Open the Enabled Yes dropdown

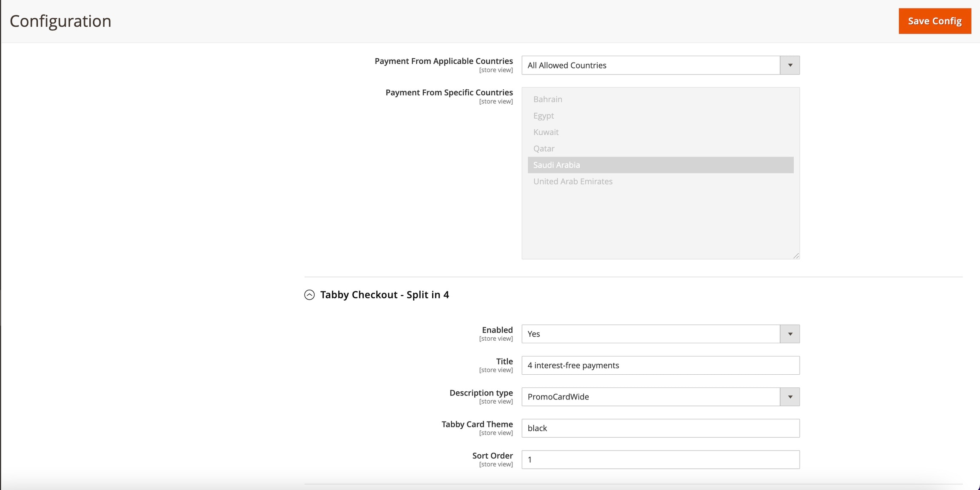click(661, 334)
